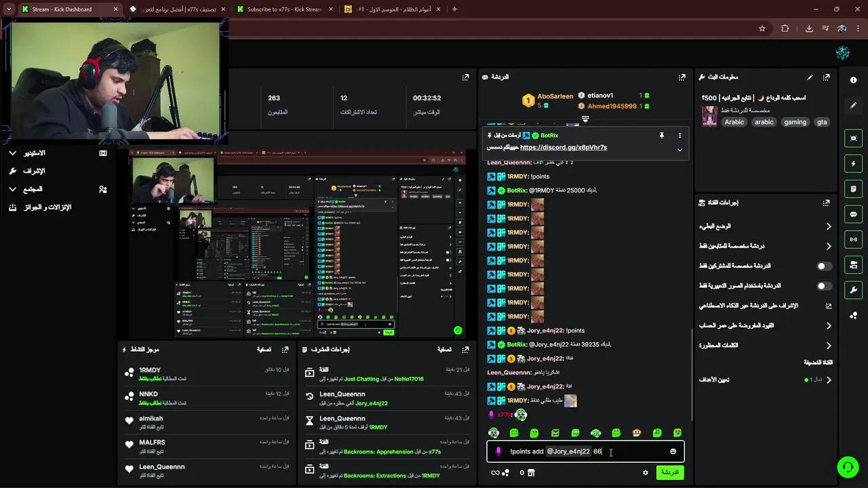Open three-dot menu on pinned message
Viewport: 868px width, 488px height.
coord(679,136)
